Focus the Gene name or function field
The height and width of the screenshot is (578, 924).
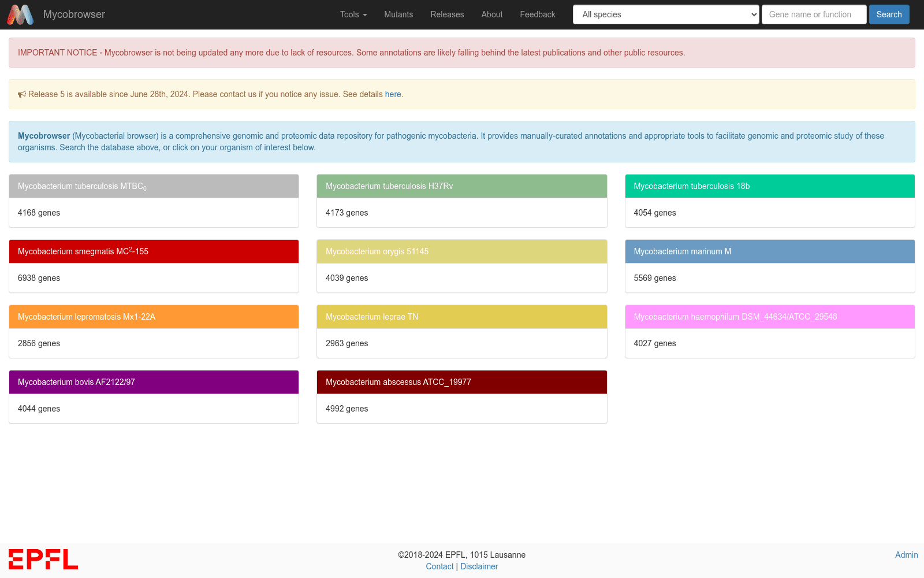point(814,14)
